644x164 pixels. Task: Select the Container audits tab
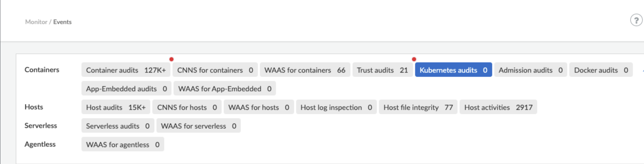coord(126,70)
